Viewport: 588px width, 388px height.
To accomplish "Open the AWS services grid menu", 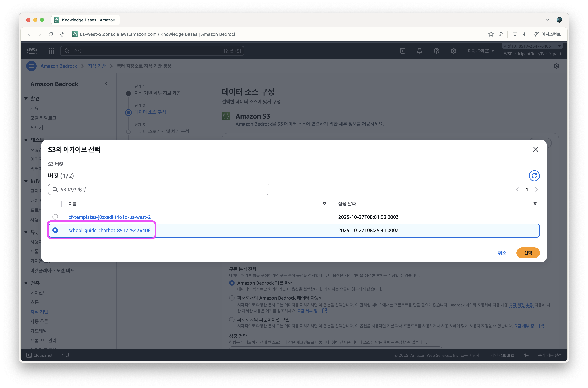I will pyautogui.click(x=52, y=51).
